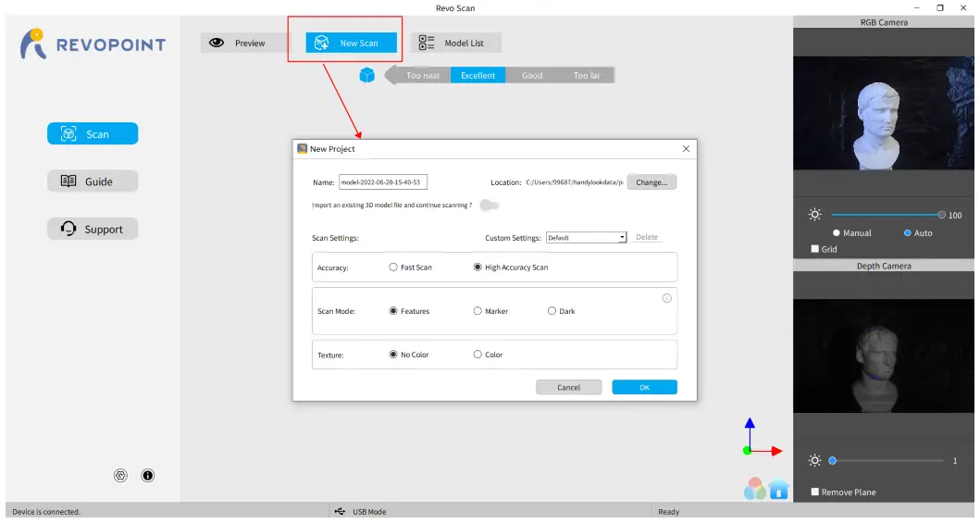The image size is (980, 524).
Task: Click the Revopoint logo
Action: pyautogui.click(x=93, y=44)
